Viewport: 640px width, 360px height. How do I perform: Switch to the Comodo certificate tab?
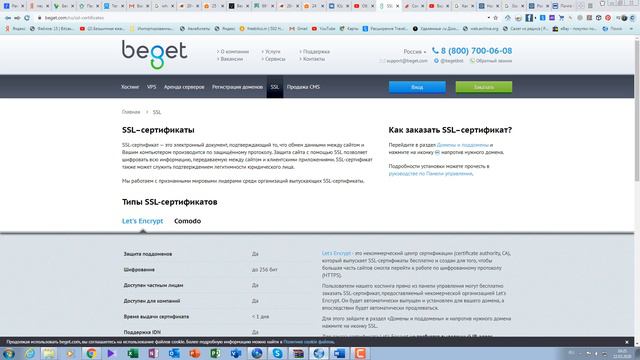pos(187,221)
